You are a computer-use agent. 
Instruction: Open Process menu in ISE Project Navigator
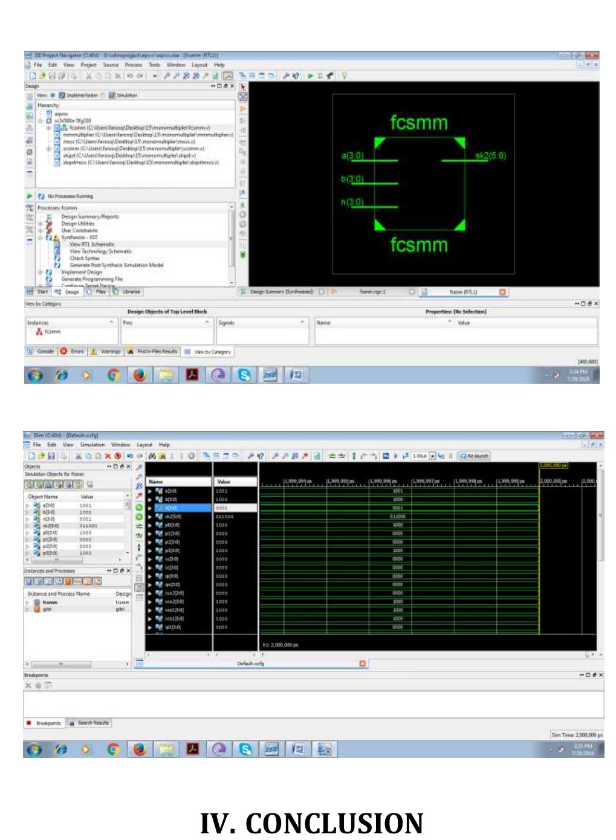[133, 65]
